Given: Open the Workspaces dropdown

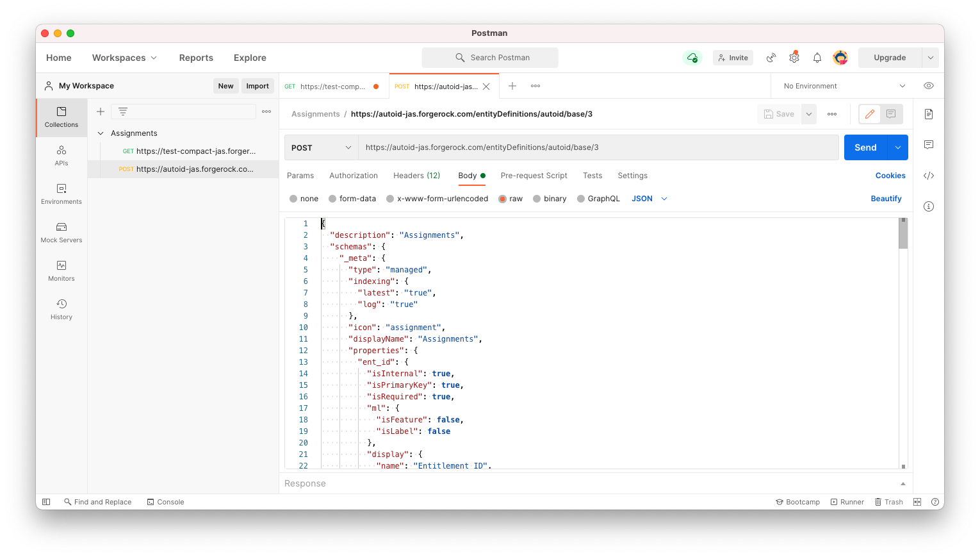Looking at the screenshot, I should coord(124,58).
